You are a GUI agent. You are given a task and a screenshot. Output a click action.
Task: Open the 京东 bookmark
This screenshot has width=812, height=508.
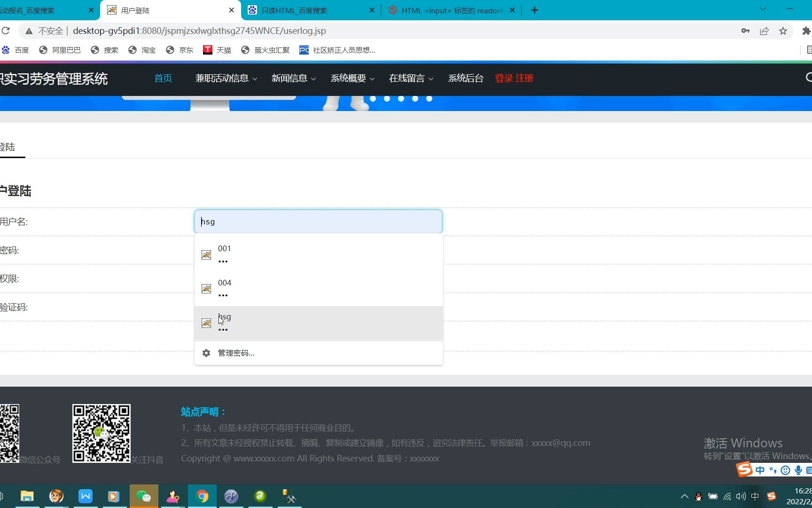[180, 50]
